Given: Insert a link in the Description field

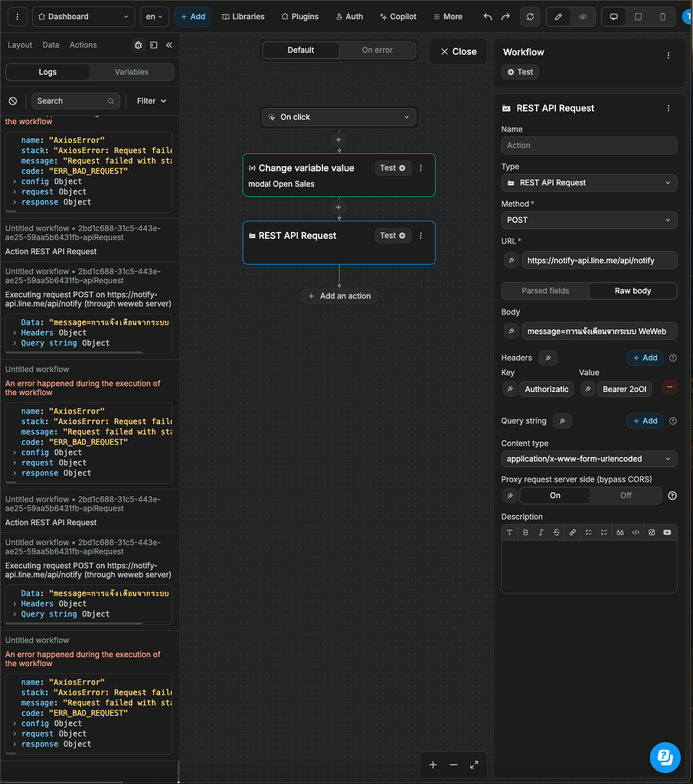Looking at the screenshot, I should [x=573, y=532].
